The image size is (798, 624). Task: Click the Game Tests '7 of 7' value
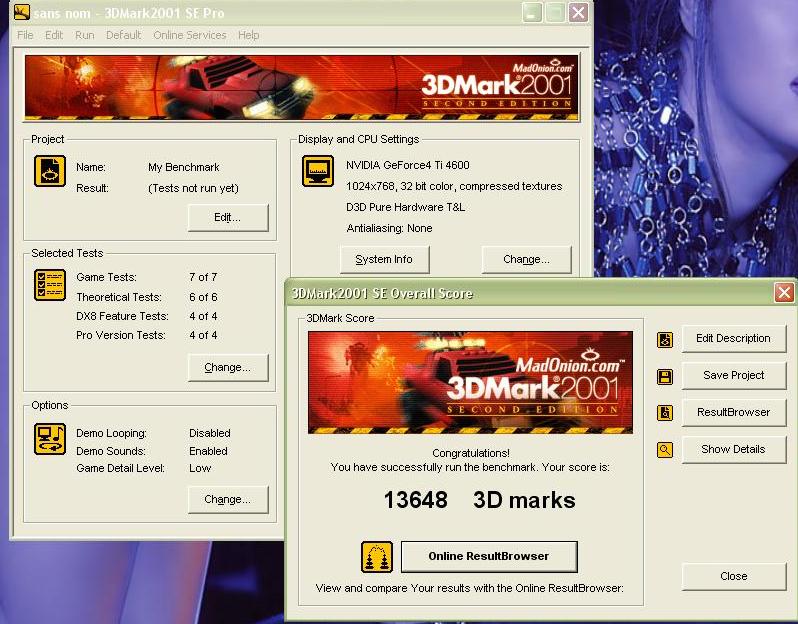click(x=203, y=277)
